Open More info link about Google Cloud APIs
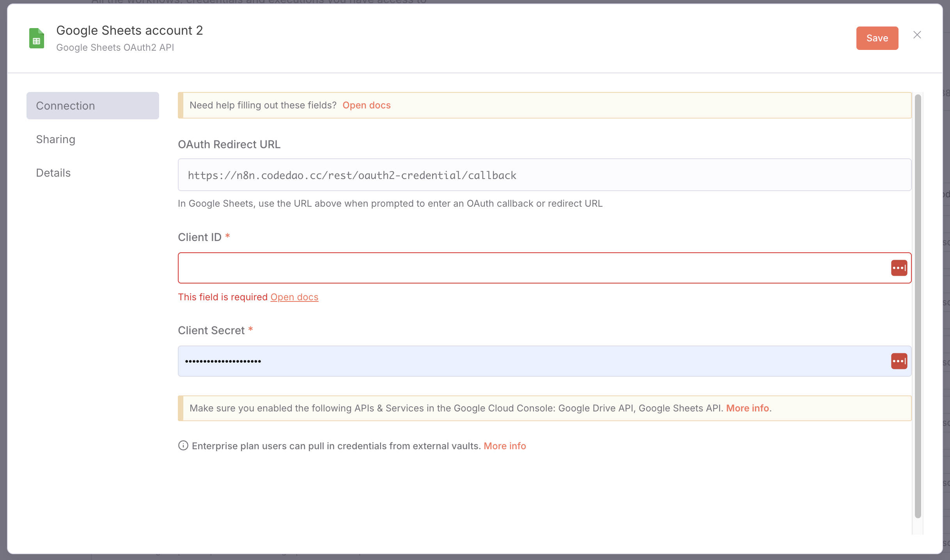The width and height of the screenshot is (950, 560). tap(748, 408)
